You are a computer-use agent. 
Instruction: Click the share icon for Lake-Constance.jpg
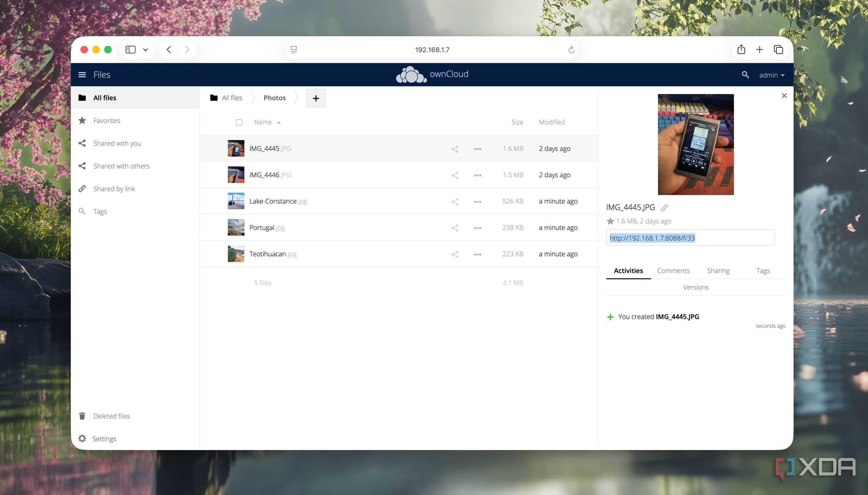[x=455, y=202]
